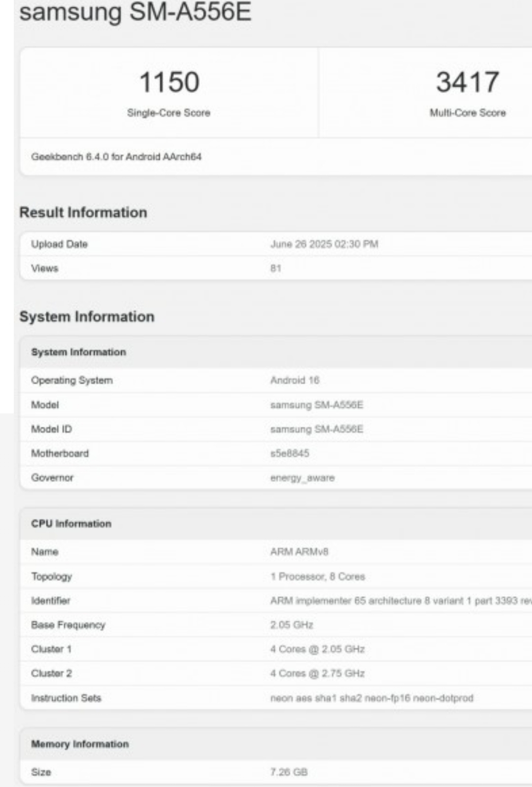Click the CPU 'Name' row label

tap(44, 552)
